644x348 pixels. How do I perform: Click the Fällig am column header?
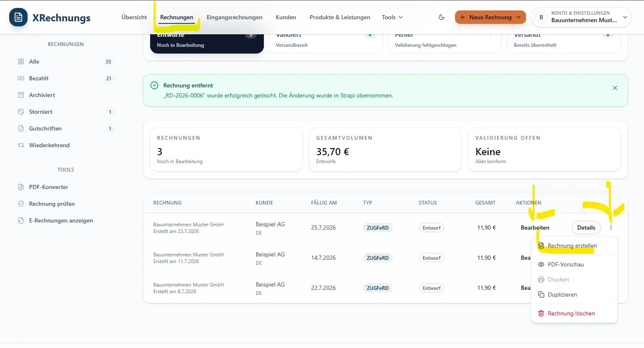(324, 202)
